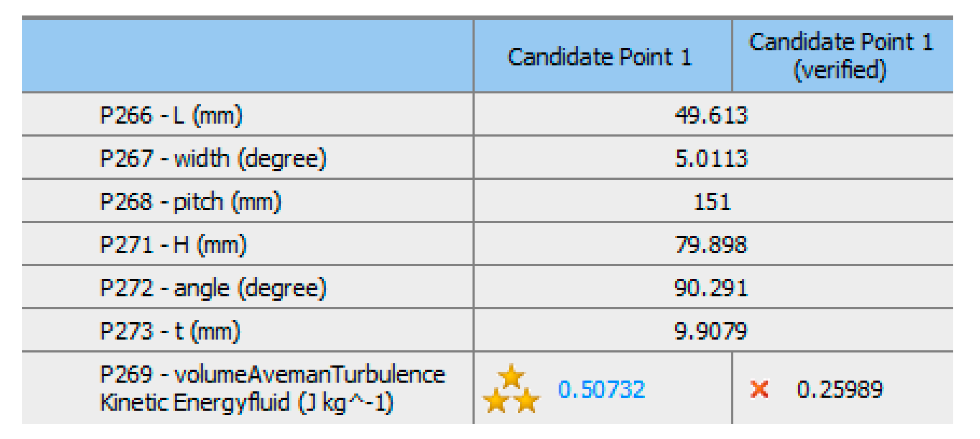The image size is (980, 439).
Task: Select the Candidate Point 1 (verified) header
Action: [841, 56]
